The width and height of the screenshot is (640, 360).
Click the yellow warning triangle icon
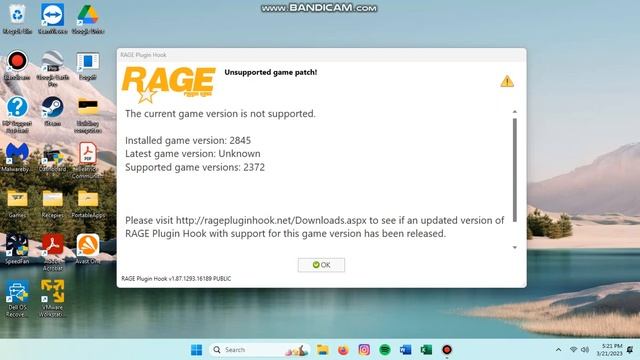pos(507,81)
